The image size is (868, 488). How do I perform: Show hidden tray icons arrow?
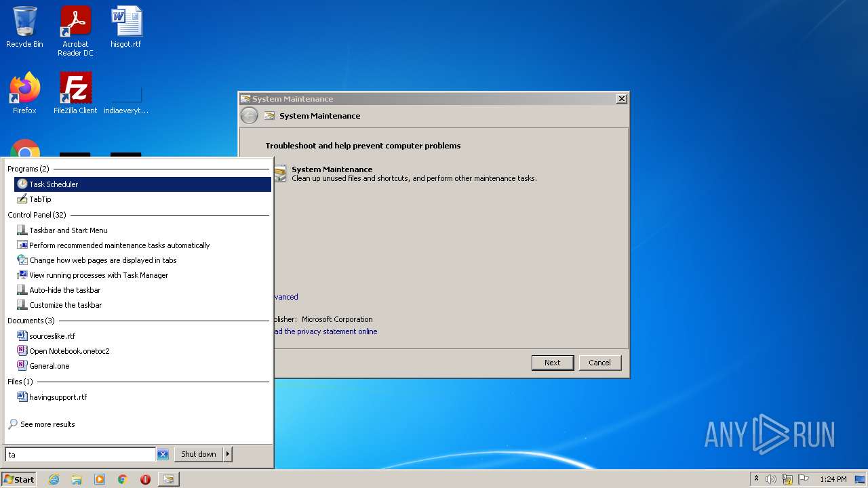coord(756,479)
